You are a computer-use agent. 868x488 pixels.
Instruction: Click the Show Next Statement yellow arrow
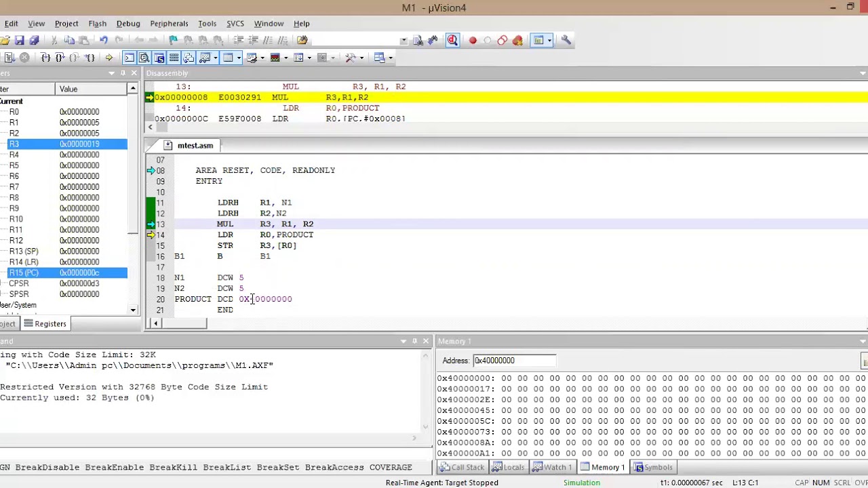coord(108,58)
